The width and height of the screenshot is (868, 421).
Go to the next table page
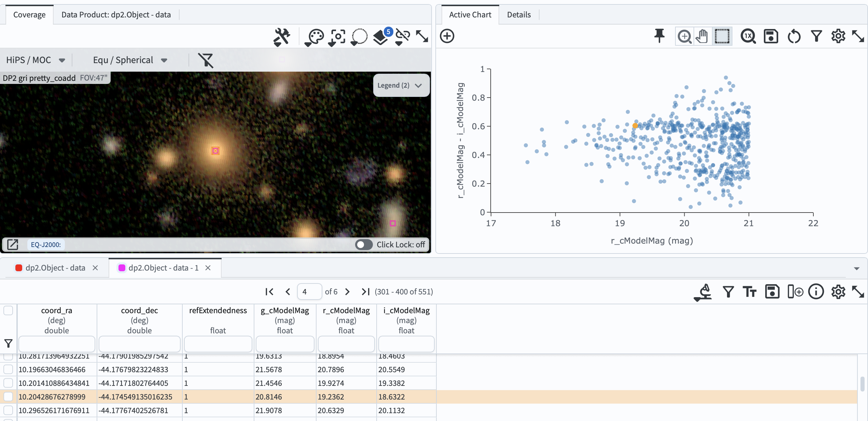347,292
